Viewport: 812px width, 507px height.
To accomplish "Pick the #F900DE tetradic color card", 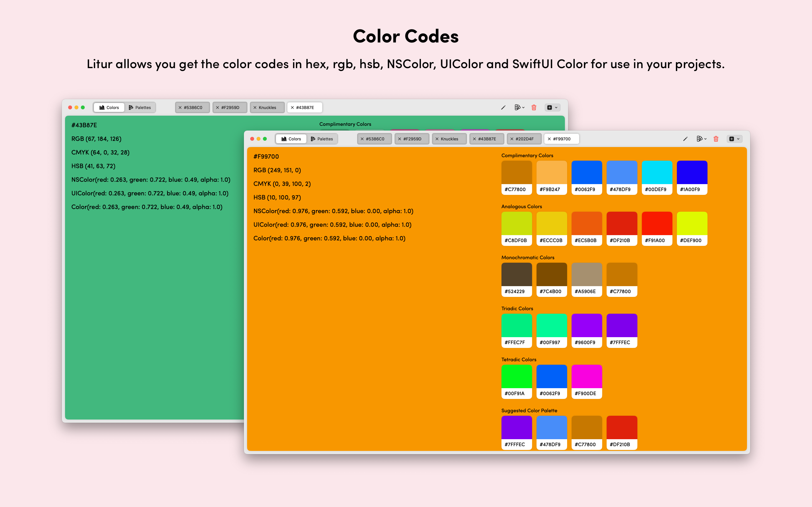I will (586, 382).
